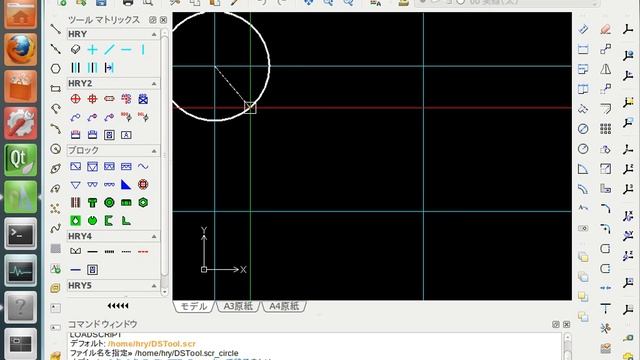Select the Circle draw tool
This screenshot has height=360, width=640.
tap(56, 149)
